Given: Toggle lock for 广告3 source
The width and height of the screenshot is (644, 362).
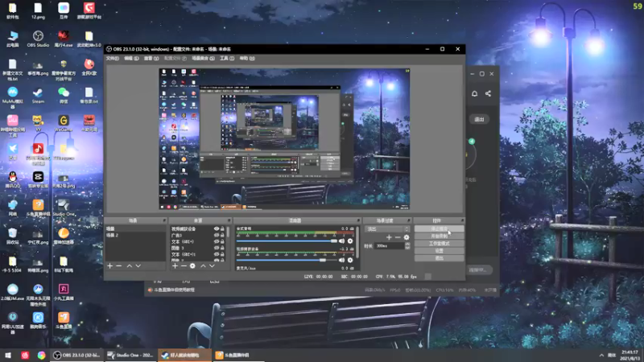Looking at the screenshot, I should tap(223, 235).
